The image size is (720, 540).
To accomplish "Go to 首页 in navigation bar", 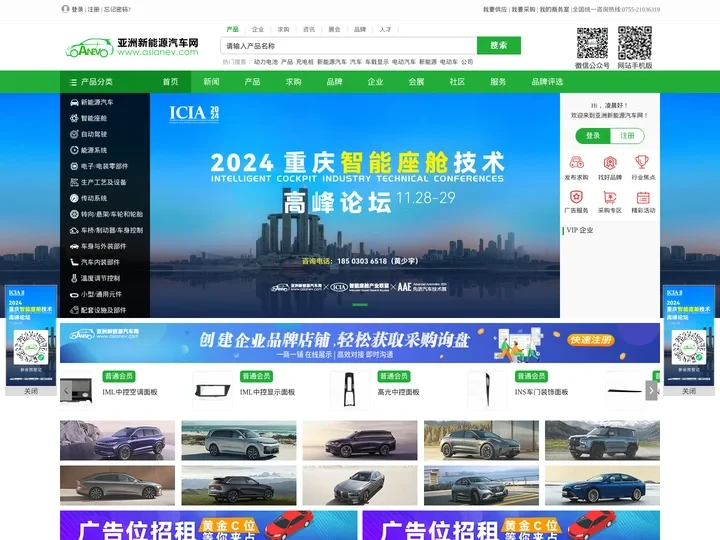I will [170, 82].
